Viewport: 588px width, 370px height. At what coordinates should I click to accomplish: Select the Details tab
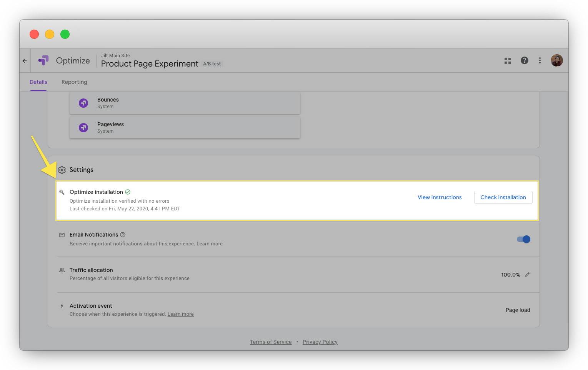(x=38, y=82)
